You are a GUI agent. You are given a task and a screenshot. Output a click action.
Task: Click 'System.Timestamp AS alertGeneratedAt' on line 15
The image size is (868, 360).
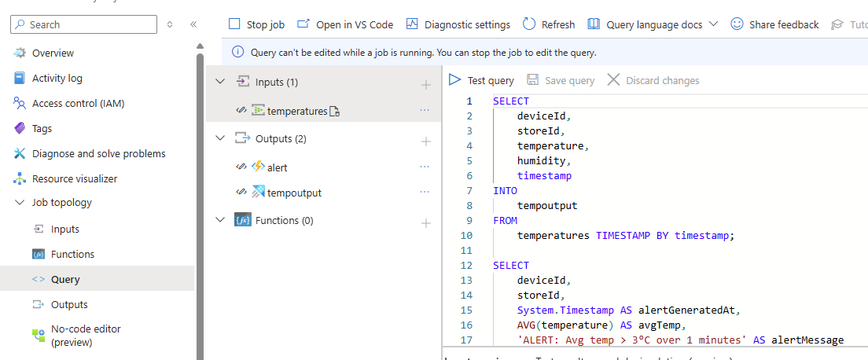[629, 310]
